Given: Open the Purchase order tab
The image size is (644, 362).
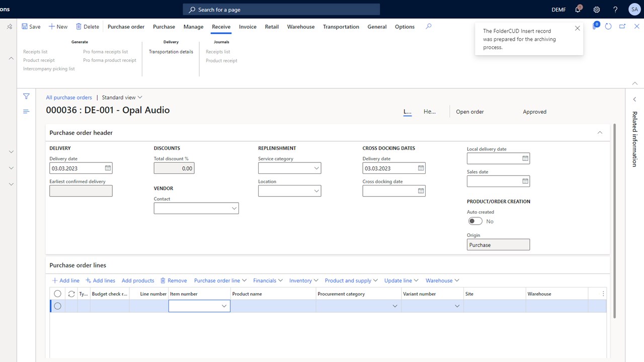Looking at the screenshot, I should [x=126, y=27].
